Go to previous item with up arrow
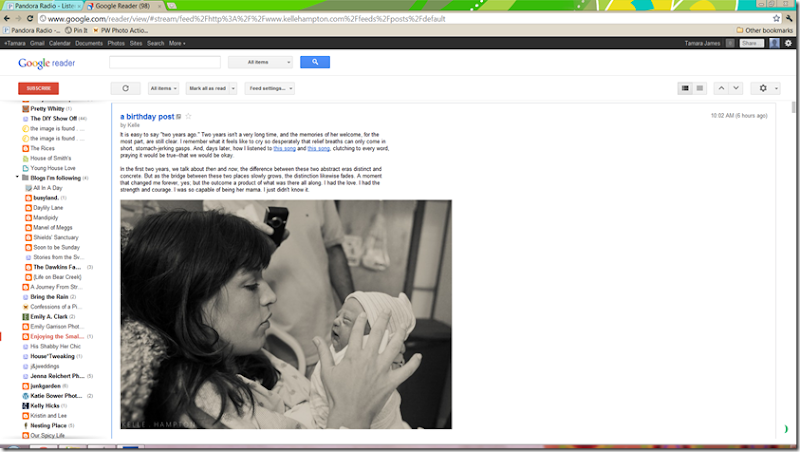The width and height of the screenshot is (800, 452). point(721,88)
